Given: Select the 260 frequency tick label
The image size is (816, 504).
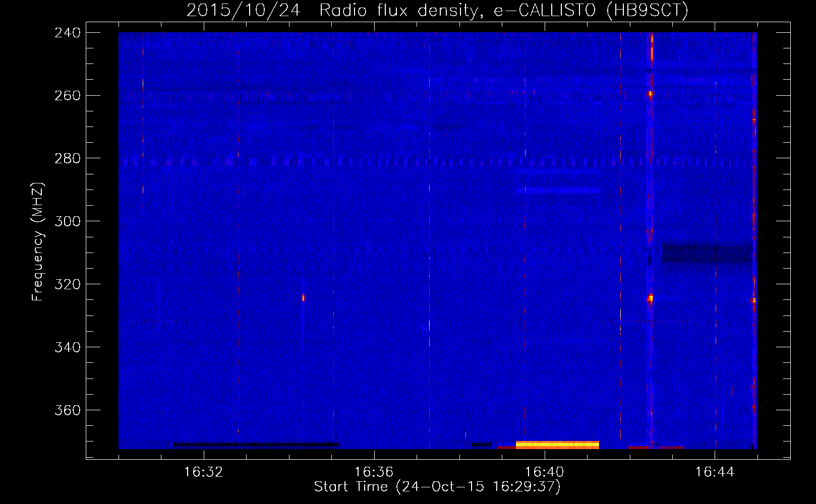Looking at the screenshot, I should tap(68, 96).
